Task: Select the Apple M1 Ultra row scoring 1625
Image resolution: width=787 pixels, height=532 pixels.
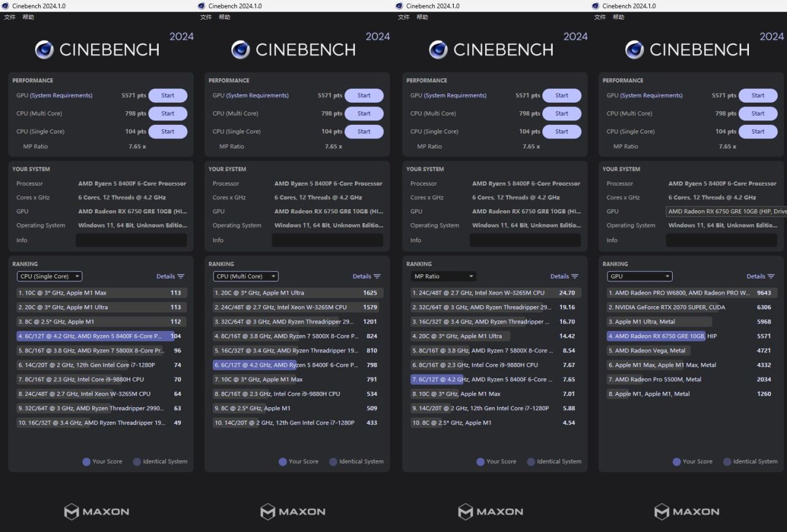Action: (x=298, y=293)
